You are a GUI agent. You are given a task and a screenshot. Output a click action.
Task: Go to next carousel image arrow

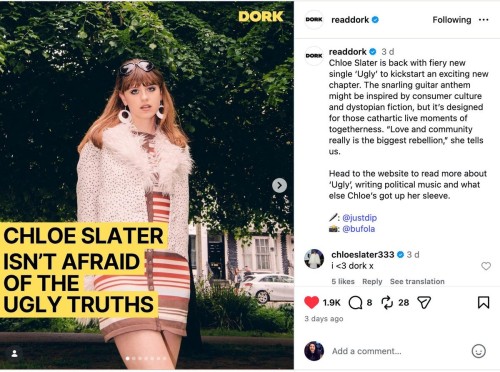pyautogui.click(x=279, y=185)
